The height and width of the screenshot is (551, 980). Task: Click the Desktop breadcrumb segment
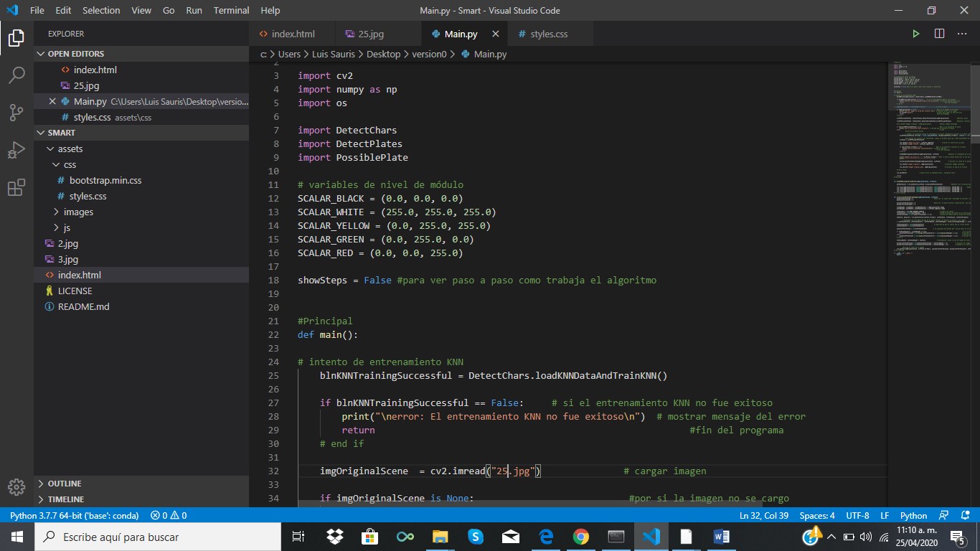[383, 54]
